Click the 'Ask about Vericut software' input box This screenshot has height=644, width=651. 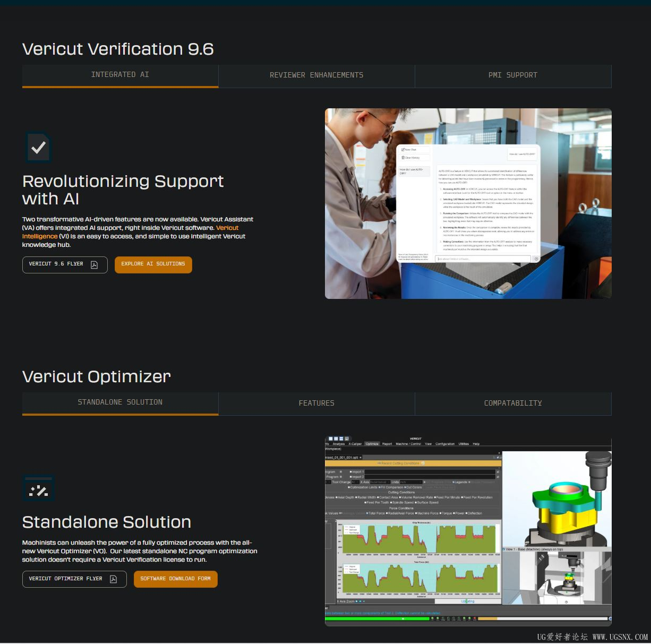click(x=483, y=259)
